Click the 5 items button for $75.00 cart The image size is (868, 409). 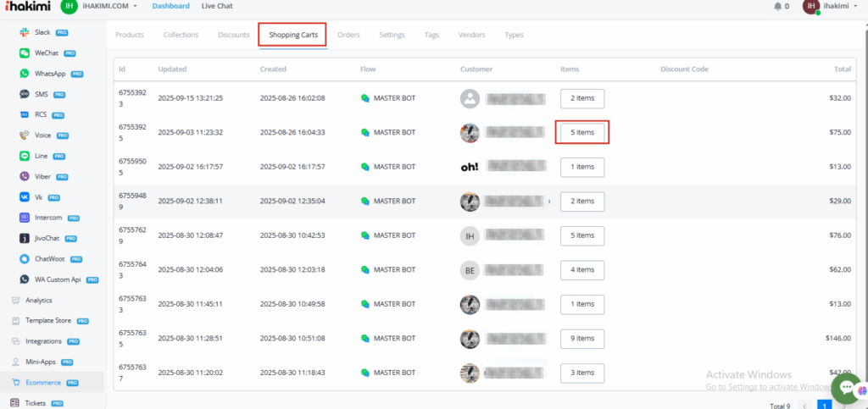[582, 132]
